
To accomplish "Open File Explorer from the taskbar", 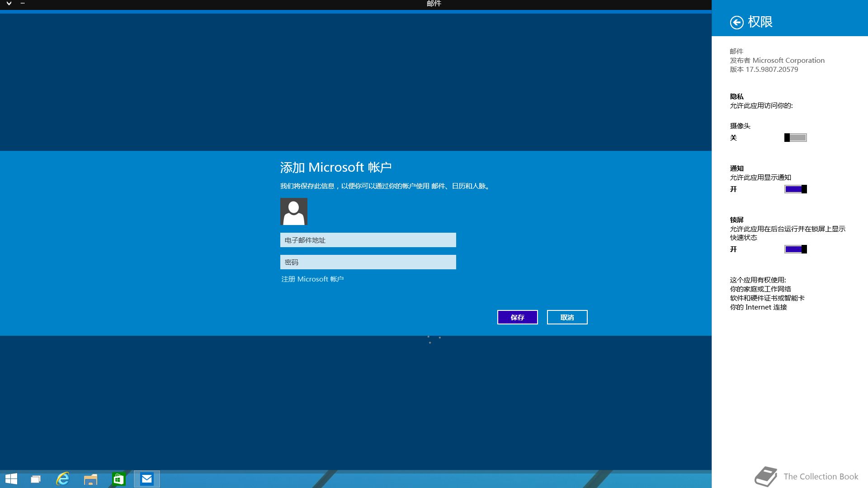I will pyautogui.click(x=90, y=479).
